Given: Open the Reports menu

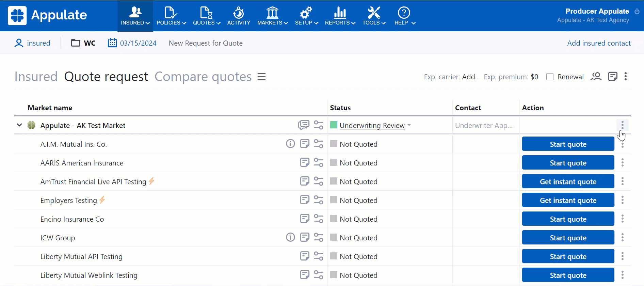Looking at the screenshot, I should pos(340,16).
